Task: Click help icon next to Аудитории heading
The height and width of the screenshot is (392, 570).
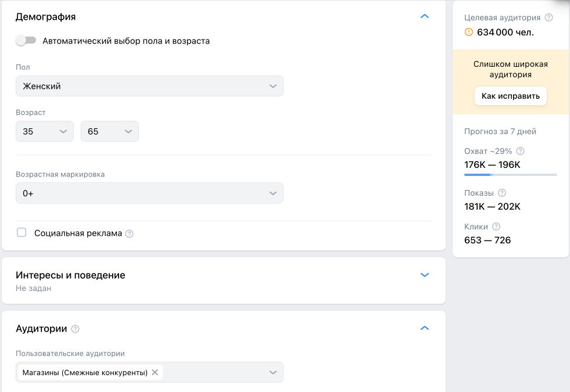Action: point(75,329)
